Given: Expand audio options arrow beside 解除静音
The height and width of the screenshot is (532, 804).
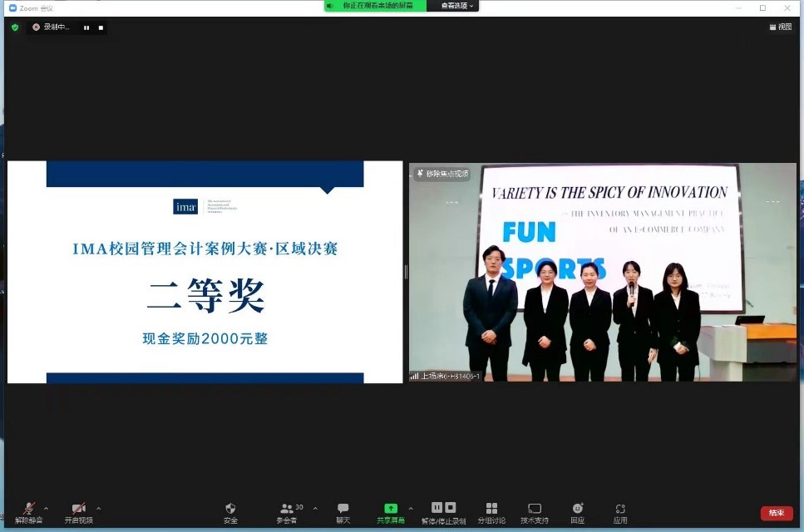Looking at the screenshot, I should tap(46, 508).
